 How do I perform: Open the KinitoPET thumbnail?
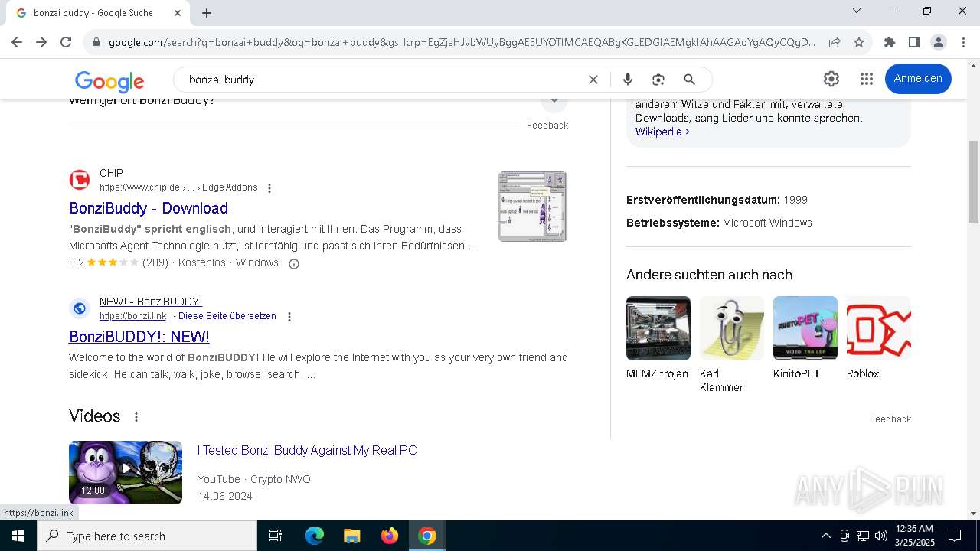[x=805, y=328]
